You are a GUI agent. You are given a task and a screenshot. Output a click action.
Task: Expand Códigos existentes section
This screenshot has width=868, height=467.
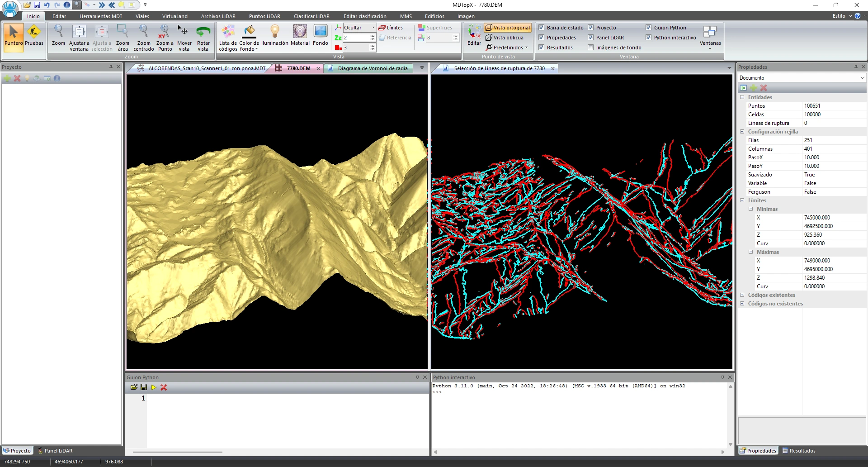click(x=742, y=295)
